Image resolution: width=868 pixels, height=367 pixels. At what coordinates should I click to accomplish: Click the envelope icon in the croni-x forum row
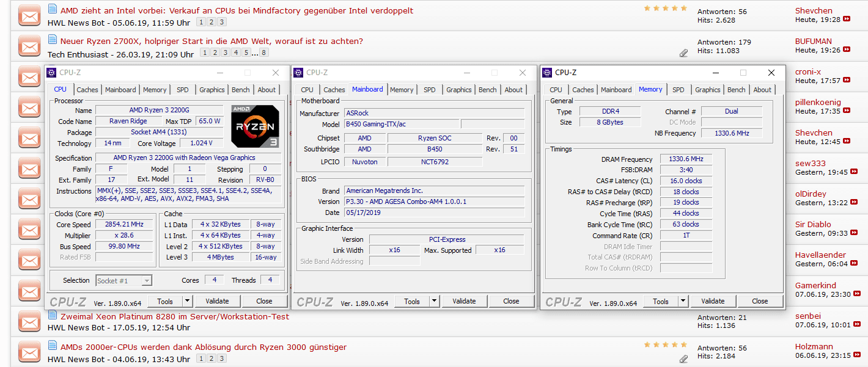29,77
